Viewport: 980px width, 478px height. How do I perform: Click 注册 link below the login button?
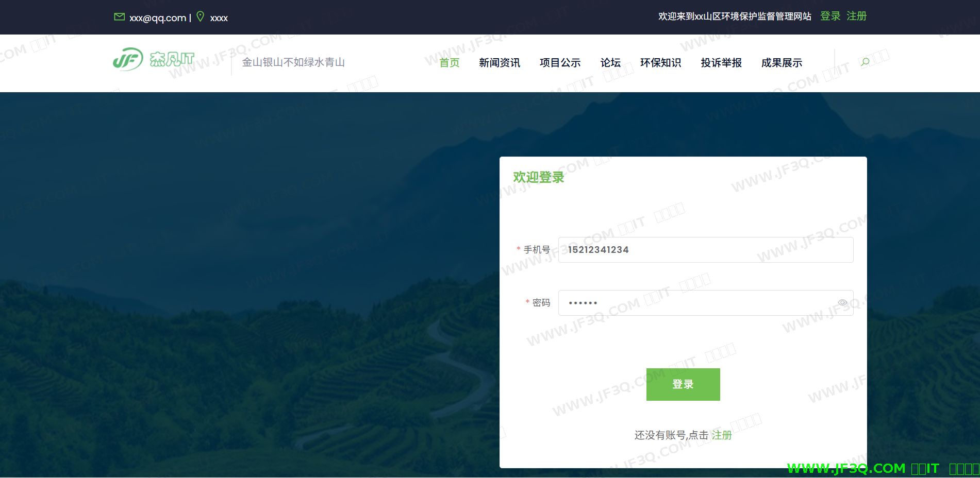pos(722,435)
